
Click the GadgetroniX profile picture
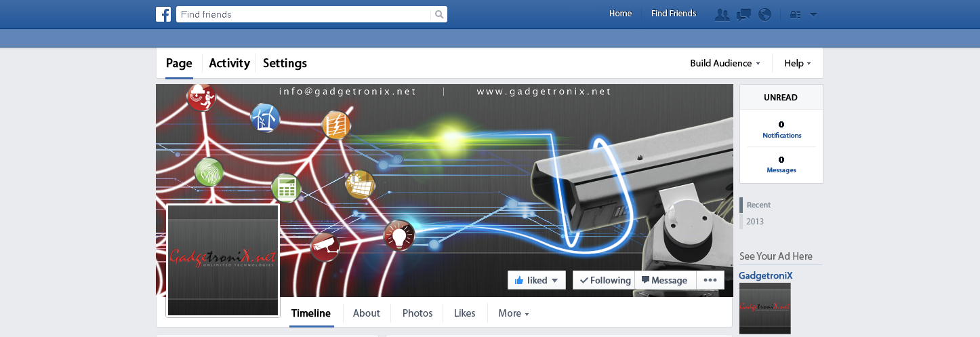223,260
